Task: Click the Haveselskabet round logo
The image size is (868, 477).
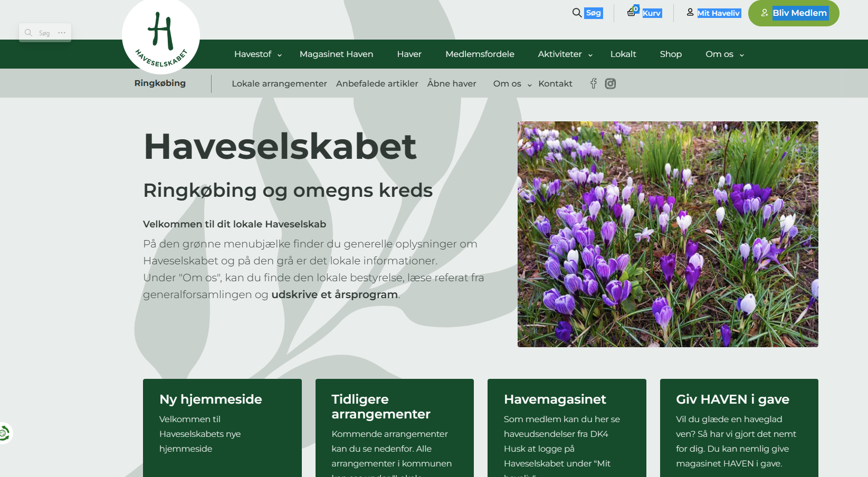Action: coord(161,37)
